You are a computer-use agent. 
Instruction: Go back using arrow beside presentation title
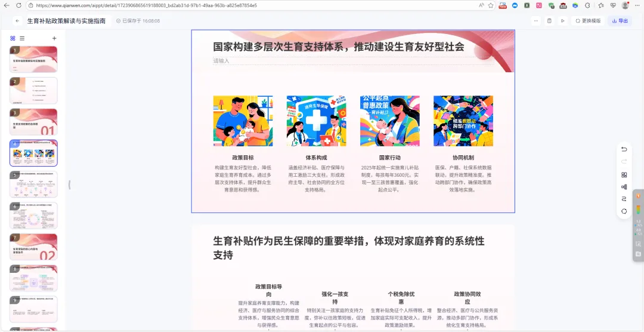click(x=17, y=21)
